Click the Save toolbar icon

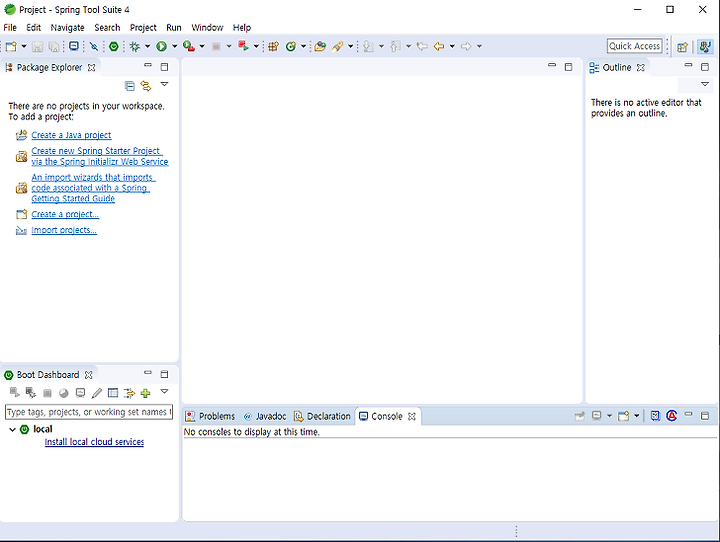point(38,46)
